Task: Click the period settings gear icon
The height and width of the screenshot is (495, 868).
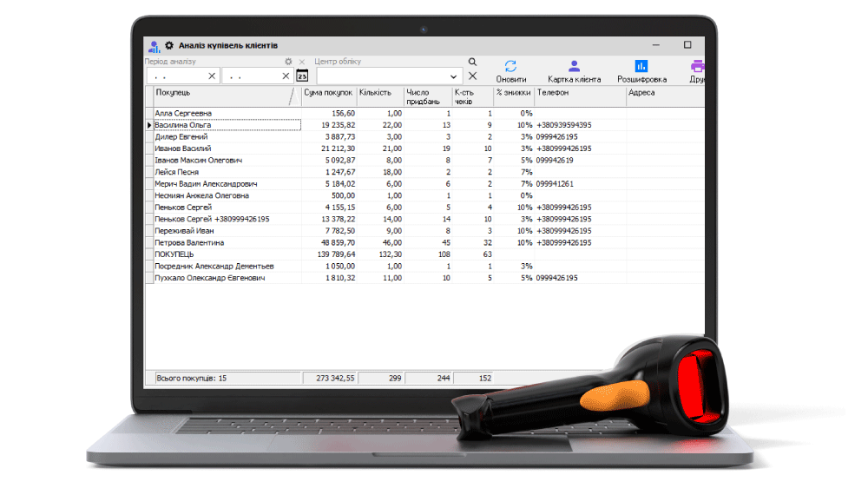Action: click(288, 62)
